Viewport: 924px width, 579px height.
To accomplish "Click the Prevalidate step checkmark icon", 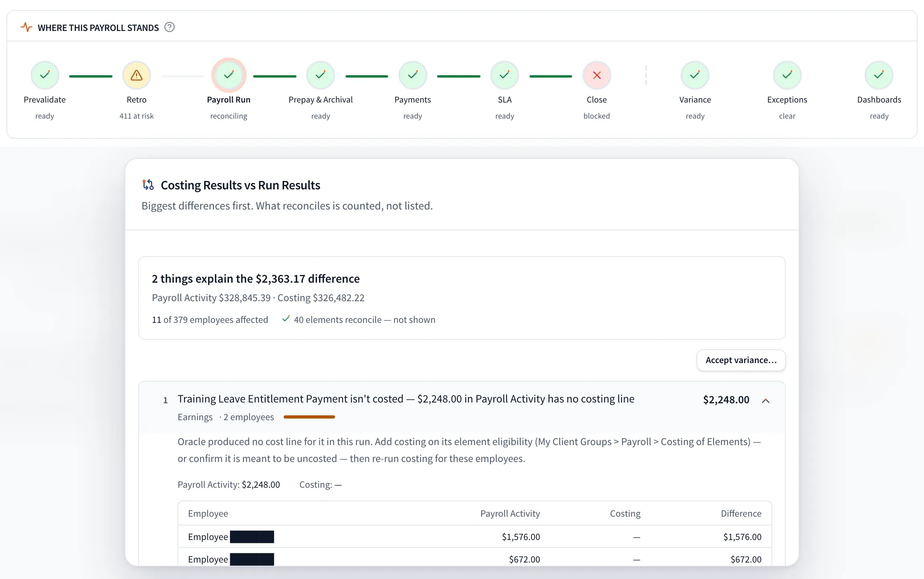I will pos(45,75).
